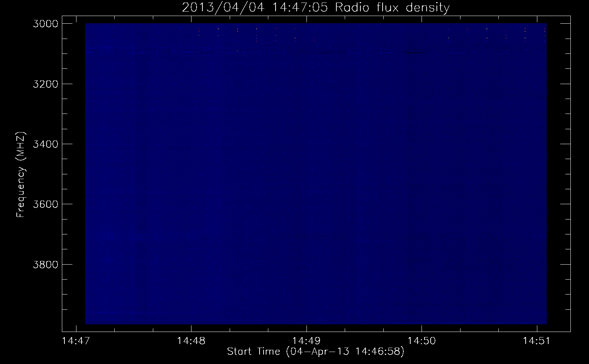Click the 3600 frequency tick label
This screenshot has height=364, width=589.
45,204
